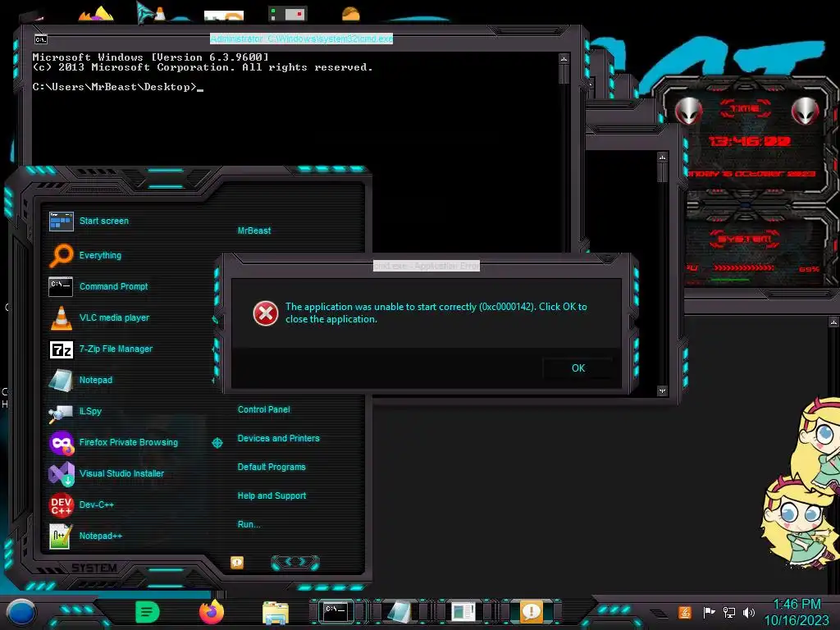Open the MrBeast user folder link
The height and width of the screenshot is (630, 840).
[x=254, y=231]
